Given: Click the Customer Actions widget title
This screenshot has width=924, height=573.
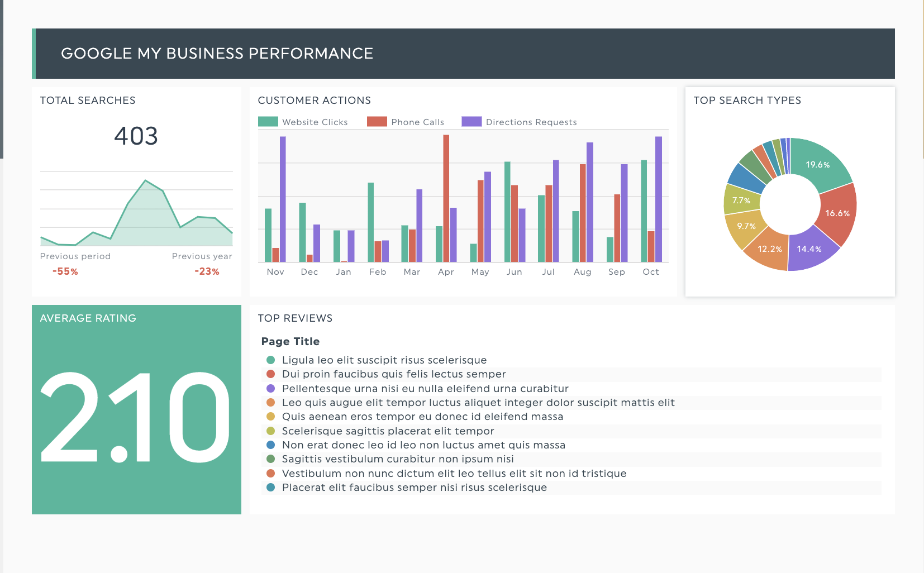Looking at the screenshot, I should (315, 101).
